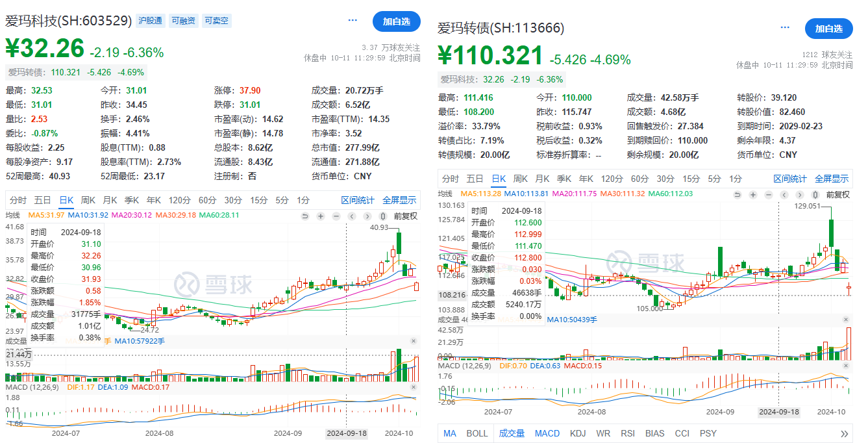The height and width of the screenshot is (443, 868).
Task: Open the 前复权 adjustment dropdown on 爱玛科技 chart
Action: (404, 216)
